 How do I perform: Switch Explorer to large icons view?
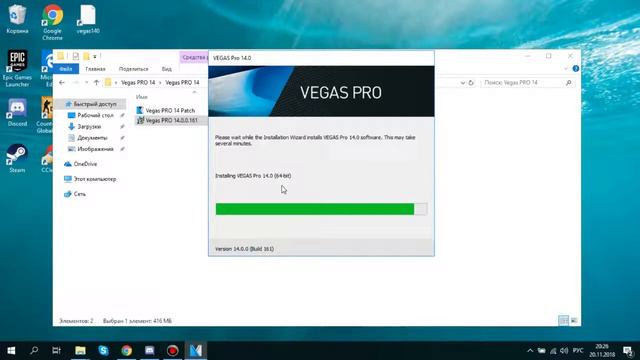[x=574, y=321]
